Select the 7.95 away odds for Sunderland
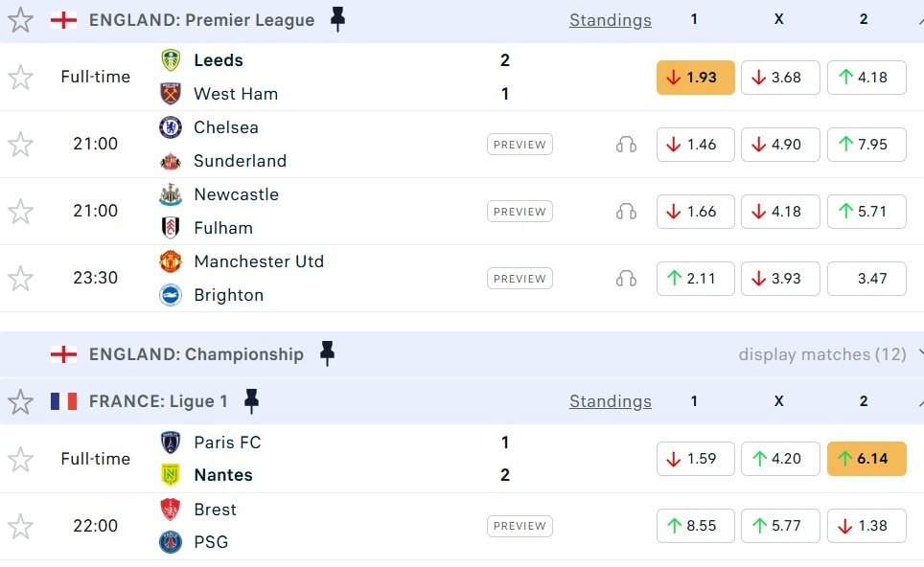This screenshot has width=924, height=567. coord(866,145)
